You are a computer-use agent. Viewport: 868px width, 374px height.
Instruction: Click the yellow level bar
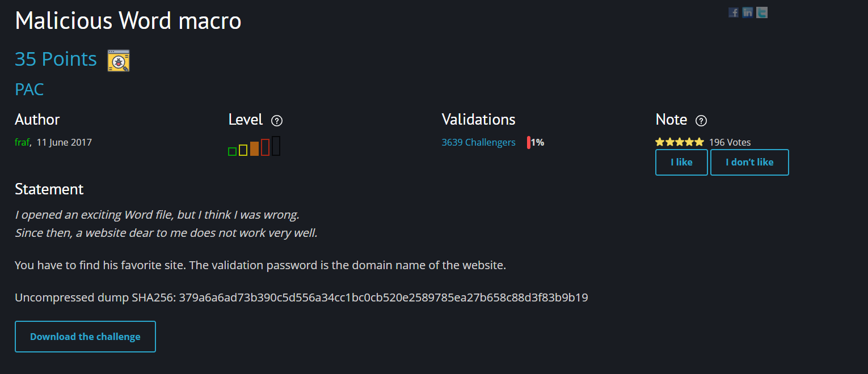coord(243,150)
